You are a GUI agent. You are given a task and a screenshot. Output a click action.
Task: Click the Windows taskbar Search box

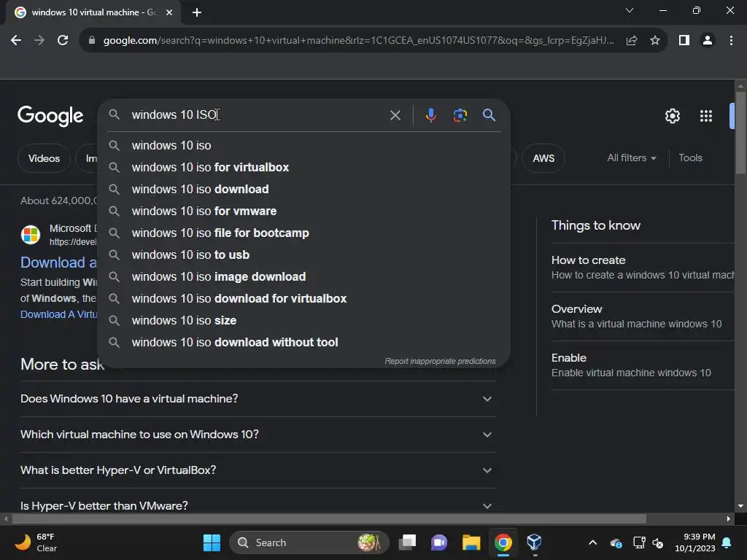[309, 542]
